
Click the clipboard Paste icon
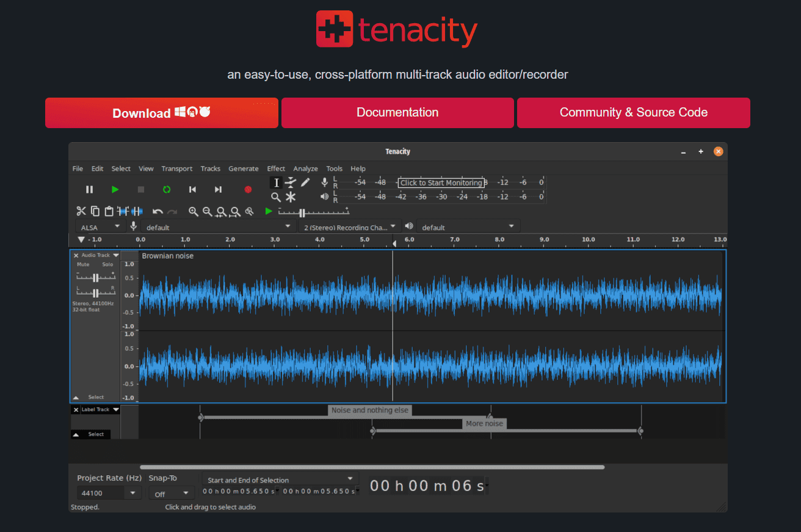click(x=109, y=211)
